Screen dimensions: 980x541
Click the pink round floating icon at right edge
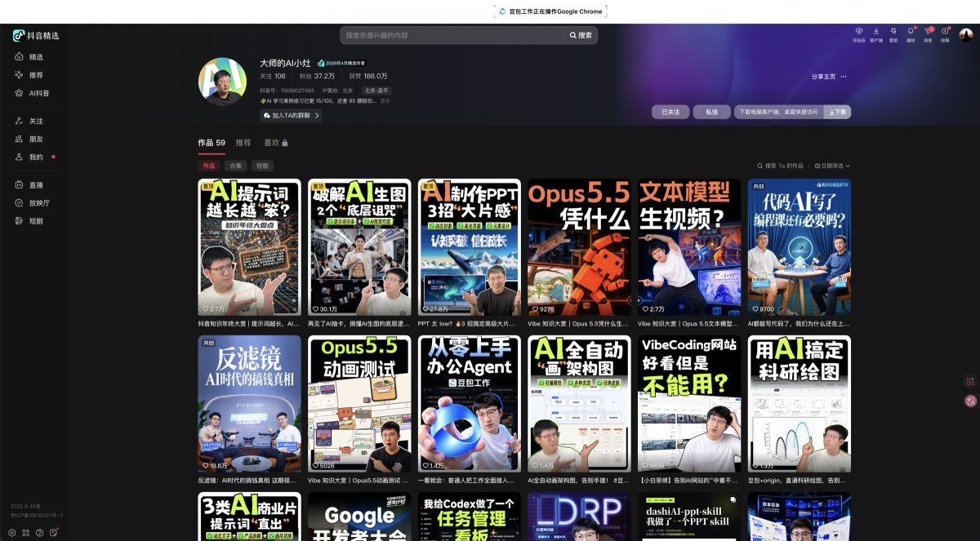pyautogui.click(x=970, y=401)
